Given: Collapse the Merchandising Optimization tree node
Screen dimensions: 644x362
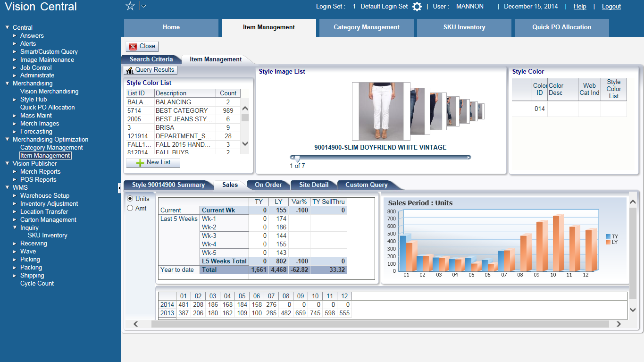Looking at the screenshot, I should point(7,139).
